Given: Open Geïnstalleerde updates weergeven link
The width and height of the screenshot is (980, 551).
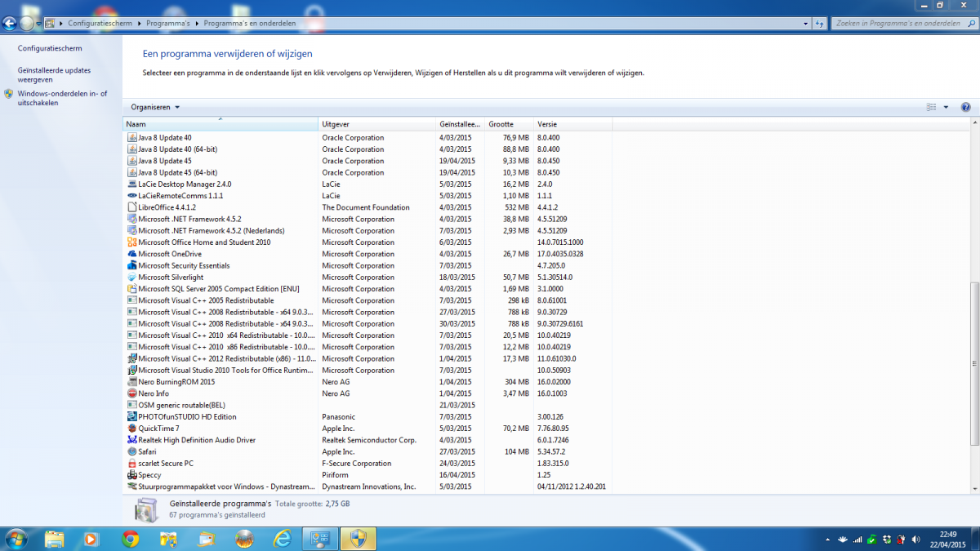Looking at the screenshot, I should point(54,75).
